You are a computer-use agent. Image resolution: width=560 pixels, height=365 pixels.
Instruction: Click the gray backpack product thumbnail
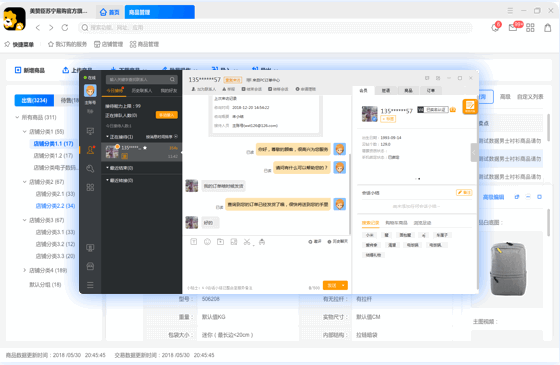[508, 269]
